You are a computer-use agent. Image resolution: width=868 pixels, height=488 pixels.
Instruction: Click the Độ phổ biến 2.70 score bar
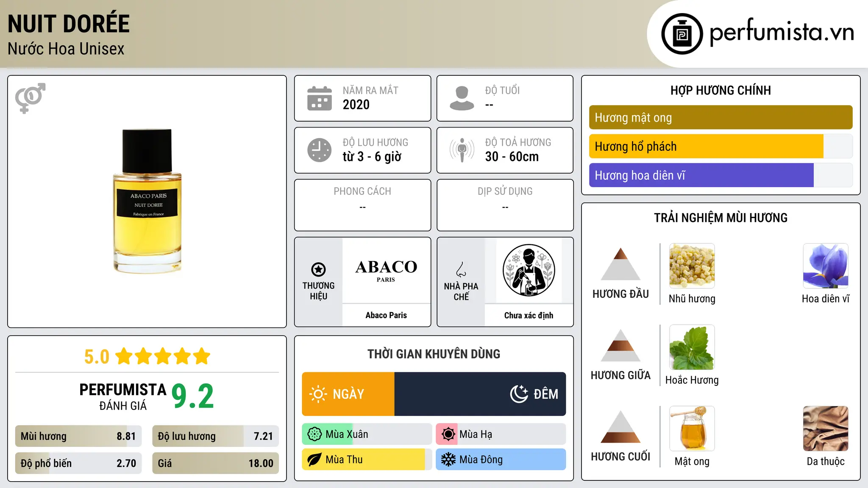[x=78, y=463]
